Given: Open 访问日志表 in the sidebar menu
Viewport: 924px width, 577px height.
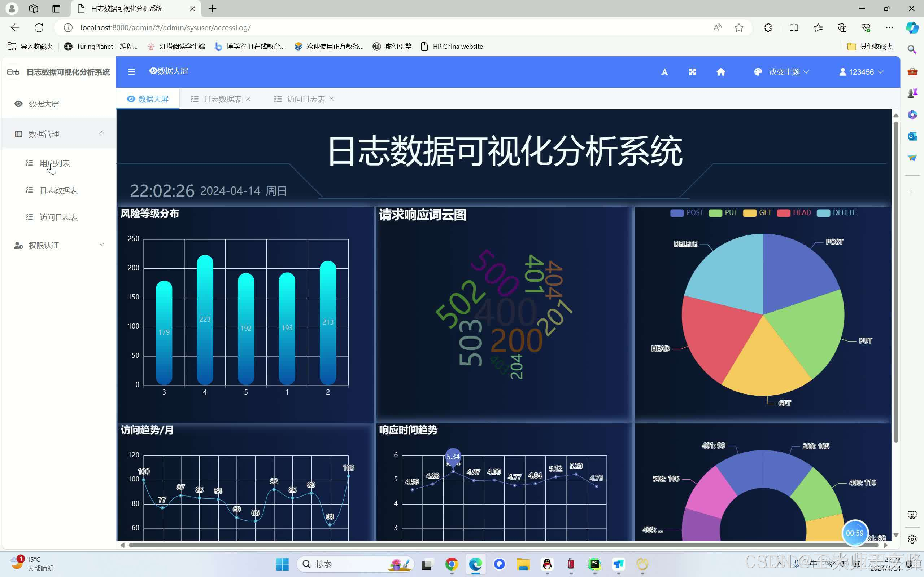Looking at the screenshot, I should (x=58, y=217).
